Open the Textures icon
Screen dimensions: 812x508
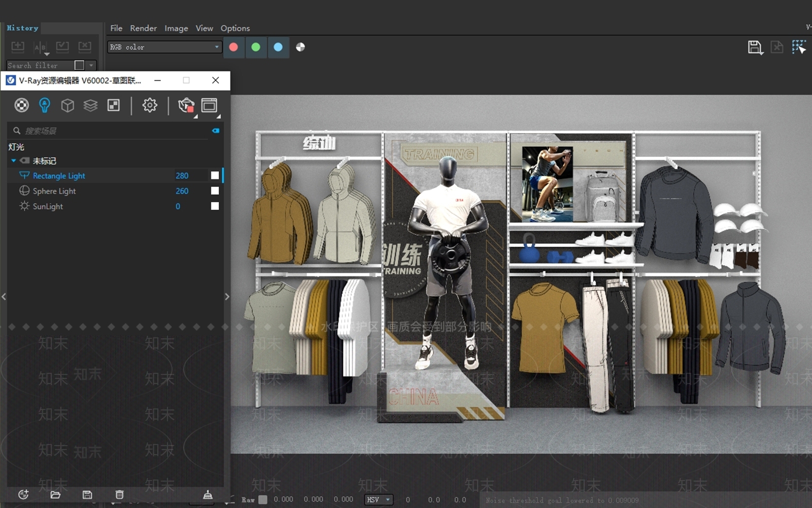click(x=114, y=105)
